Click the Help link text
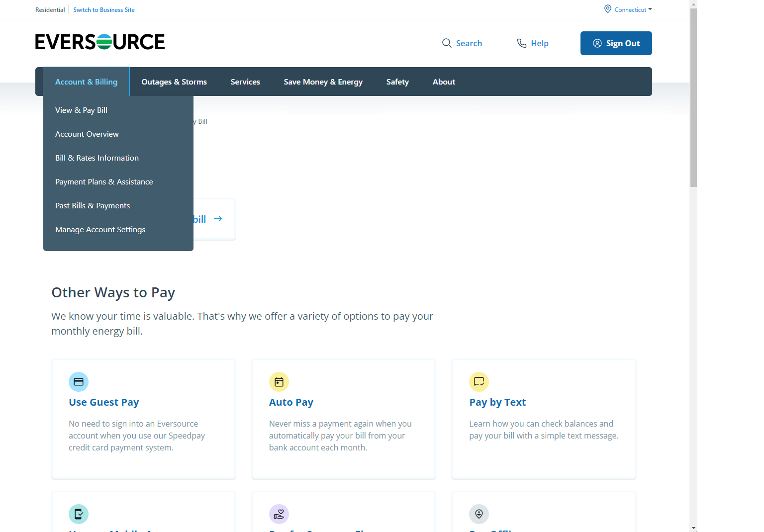The width and height of the screenshot is (764, 532). 540,43
